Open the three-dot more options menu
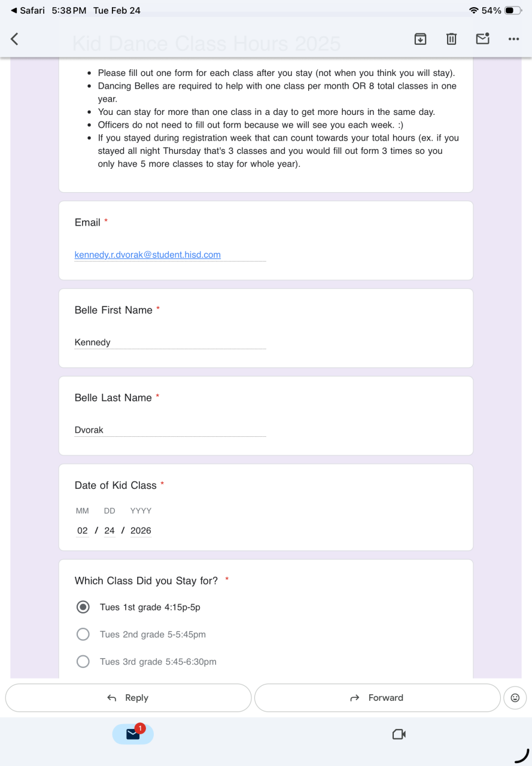The width and height of the screenshot is (532, 766). [513, 39]
